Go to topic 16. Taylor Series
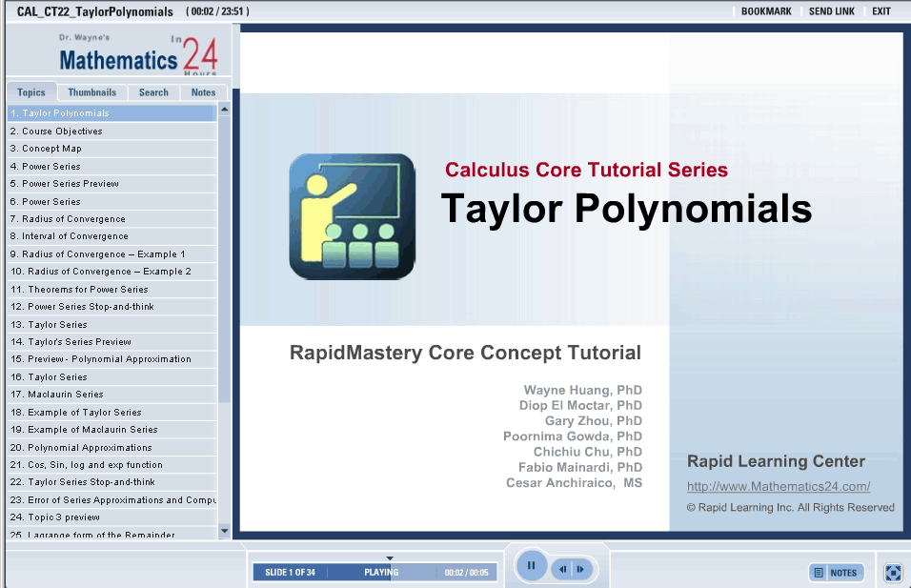The width and height of the screenshot is (911, 588). point(111,377)
